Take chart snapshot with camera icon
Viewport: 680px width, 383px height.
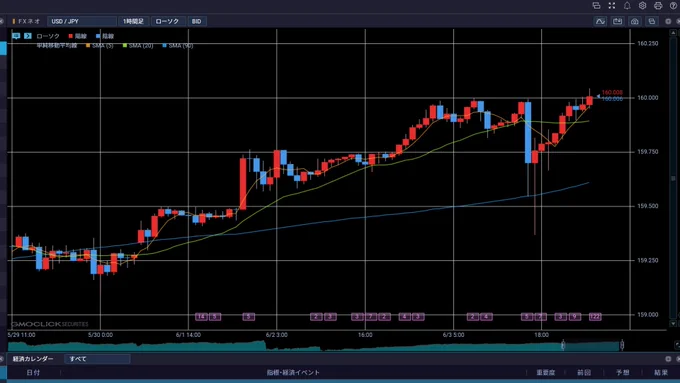point(634,21)
